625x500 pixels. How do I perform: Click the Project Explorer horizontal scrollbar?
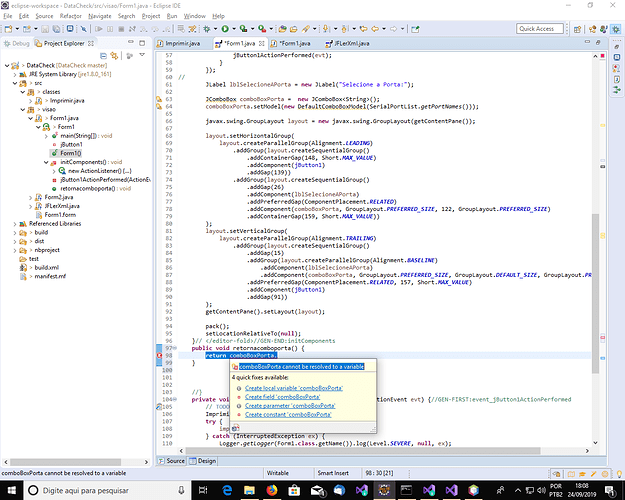coord(65,462)
